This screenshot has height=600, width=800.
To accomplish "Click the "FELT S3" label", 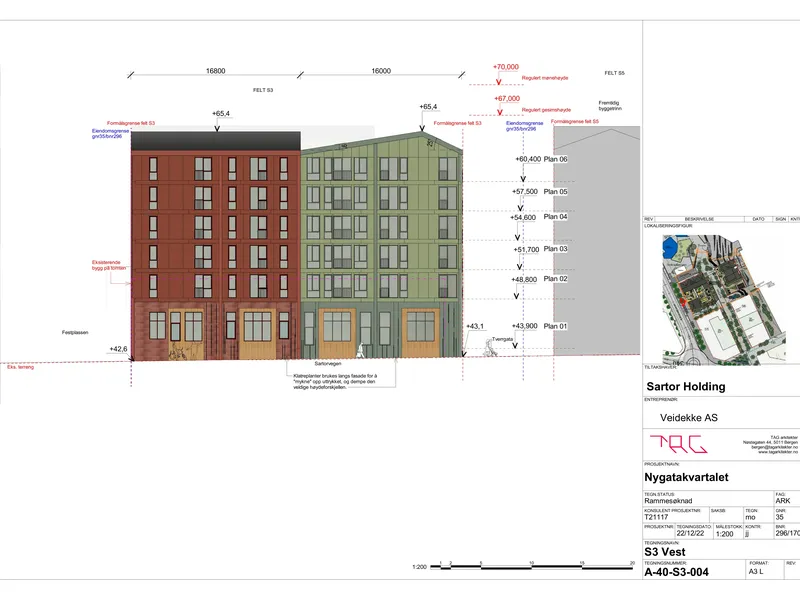I will click(x=263, y=90).
